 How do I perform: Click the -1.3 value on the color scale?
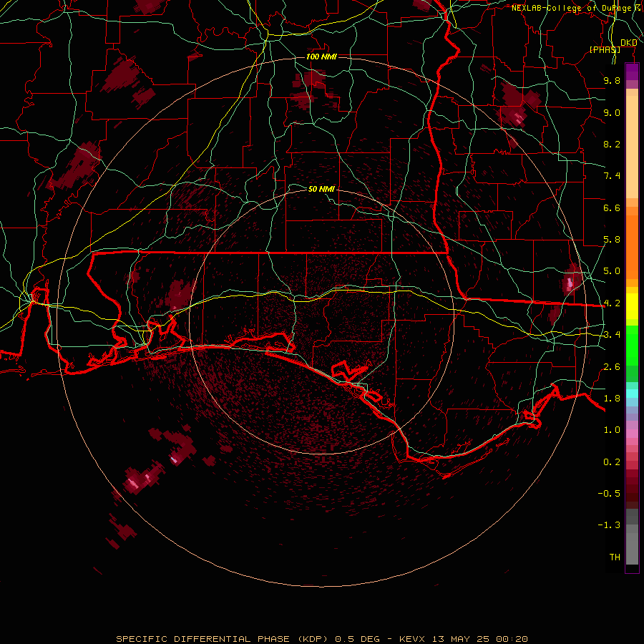point(609,525)
